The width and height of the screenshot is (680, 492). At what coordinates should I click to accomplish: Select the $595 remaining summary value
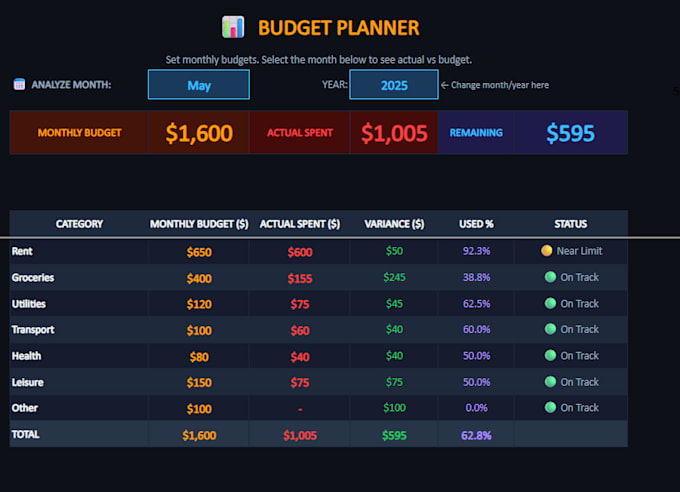[570, 133]
